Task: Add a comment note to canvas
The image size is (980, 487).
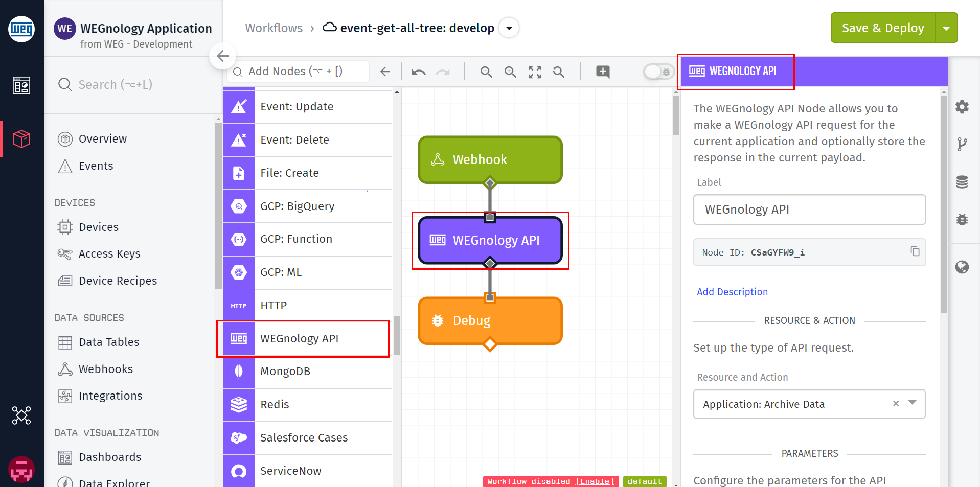Action: (x=603, y=72)
